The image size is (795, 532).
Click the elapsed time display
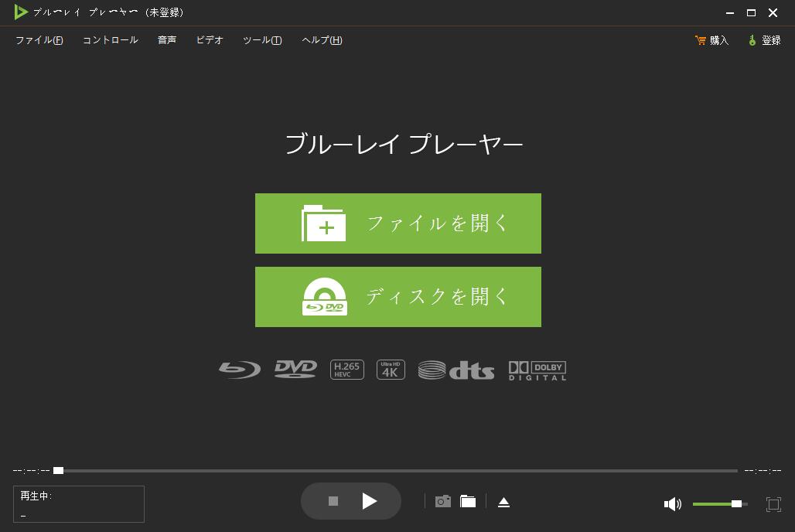click(x=32, y=471)
